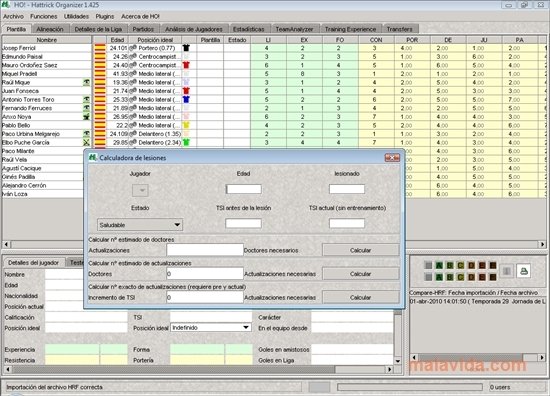The image size is (550, 396).
Task: Click the black shirt icon in Josep Ferriol row
Action: [x=186, y=48]
